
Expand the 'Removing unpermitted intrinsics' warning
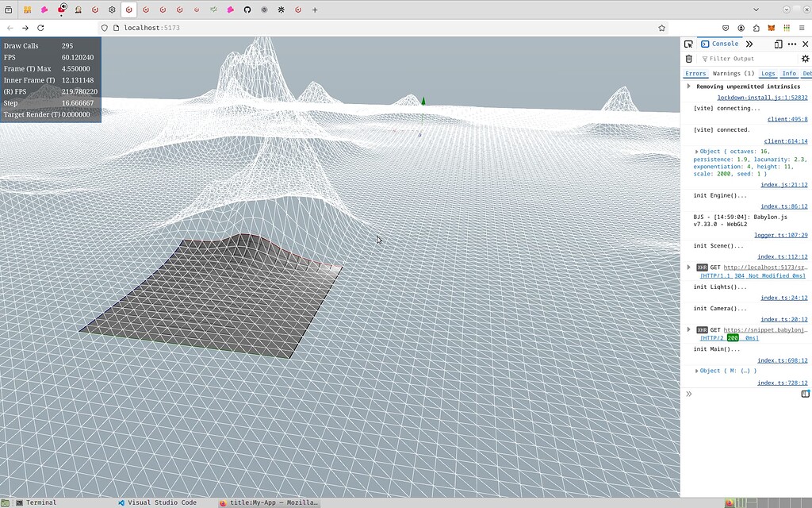688,87
